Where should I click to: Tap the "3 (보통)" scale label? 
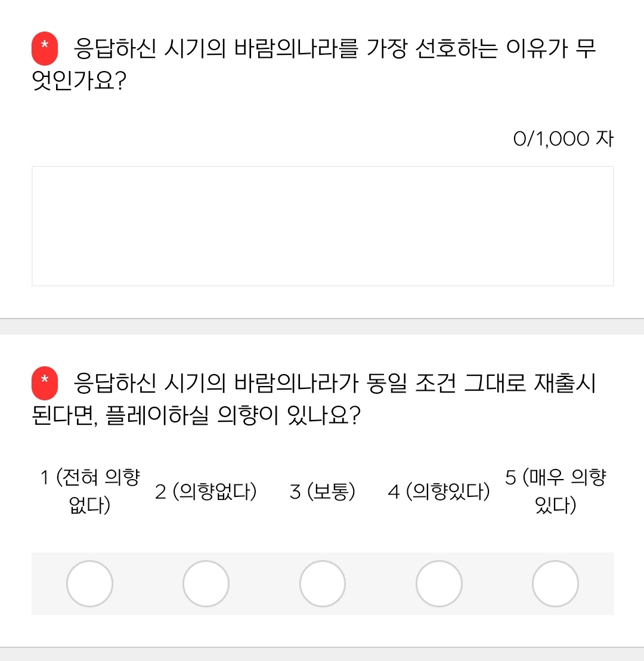pos(322,492)
